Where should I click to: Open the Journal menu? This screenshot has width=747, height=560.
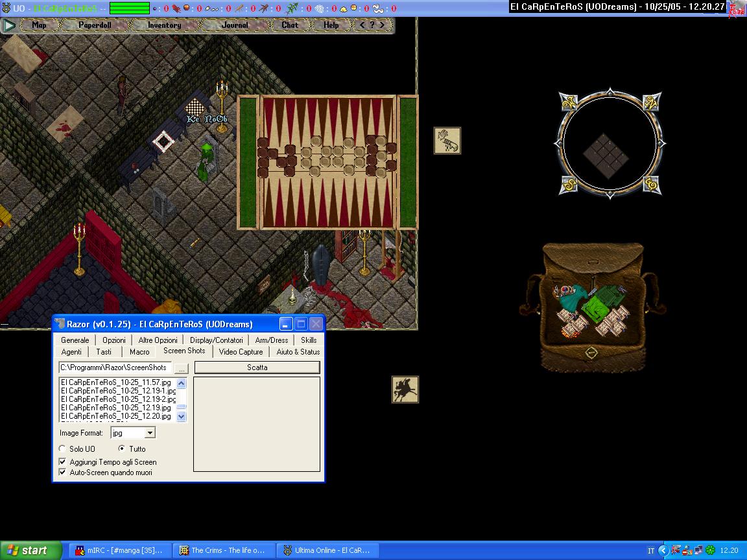[234, 25]
